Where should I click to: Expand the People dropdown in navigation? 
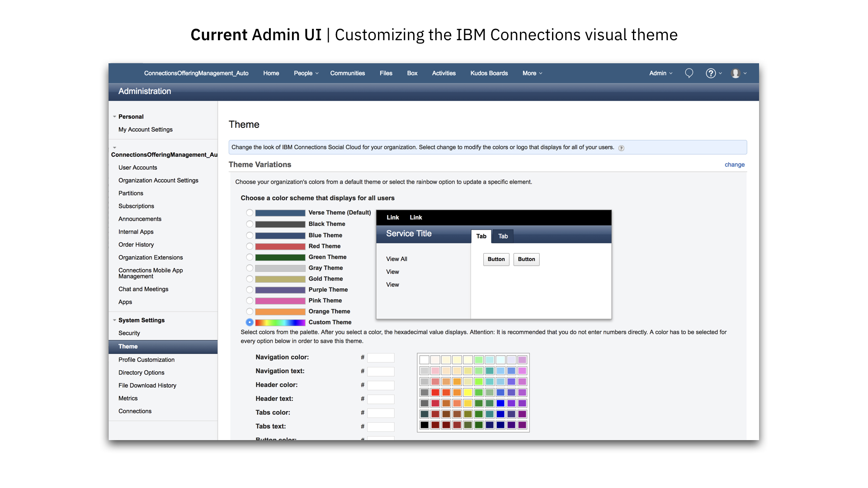[x=306, y=73]
